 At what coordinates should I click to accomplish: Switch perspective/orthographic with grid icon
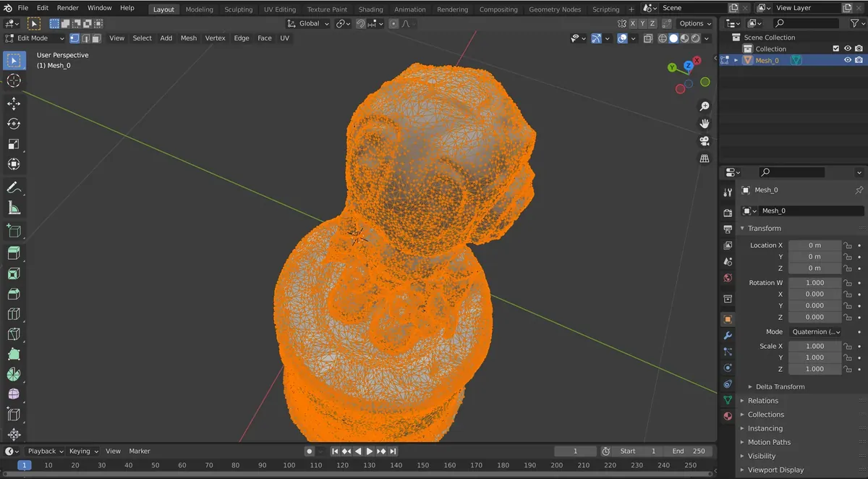[705, 158]
